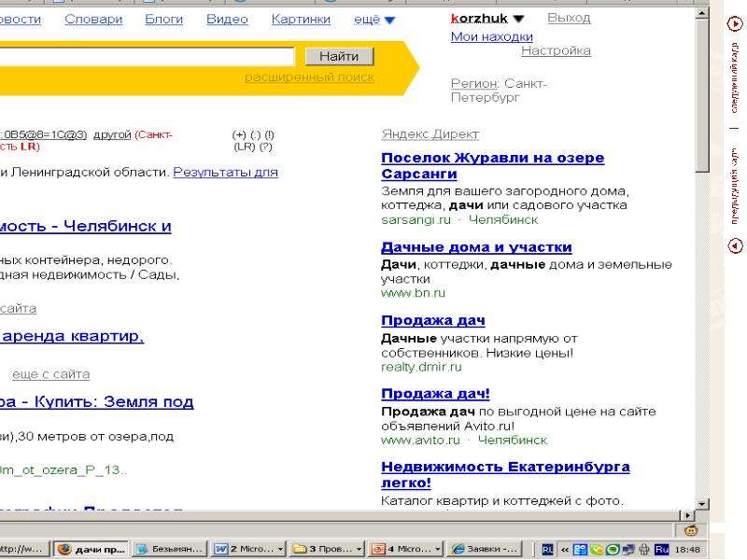Open the 'Результаты для' link

tap(225, 172)
